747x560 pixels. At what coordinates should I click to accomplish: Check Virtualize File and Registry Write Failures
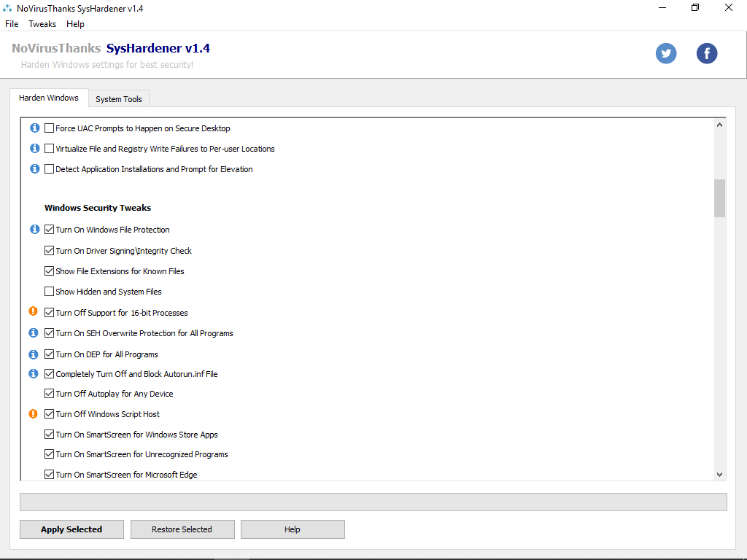49,149
